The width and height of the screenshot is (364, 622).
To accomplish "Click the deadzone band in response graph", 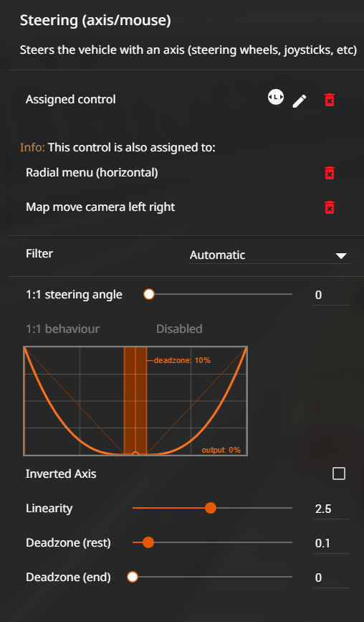I will [135, 400].
